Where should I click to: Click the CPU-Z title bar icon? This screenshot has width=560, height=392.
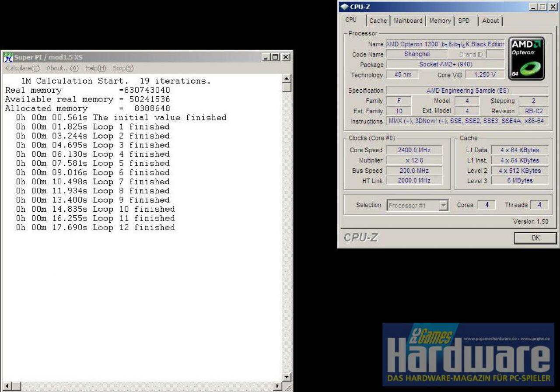pos(344,7)
